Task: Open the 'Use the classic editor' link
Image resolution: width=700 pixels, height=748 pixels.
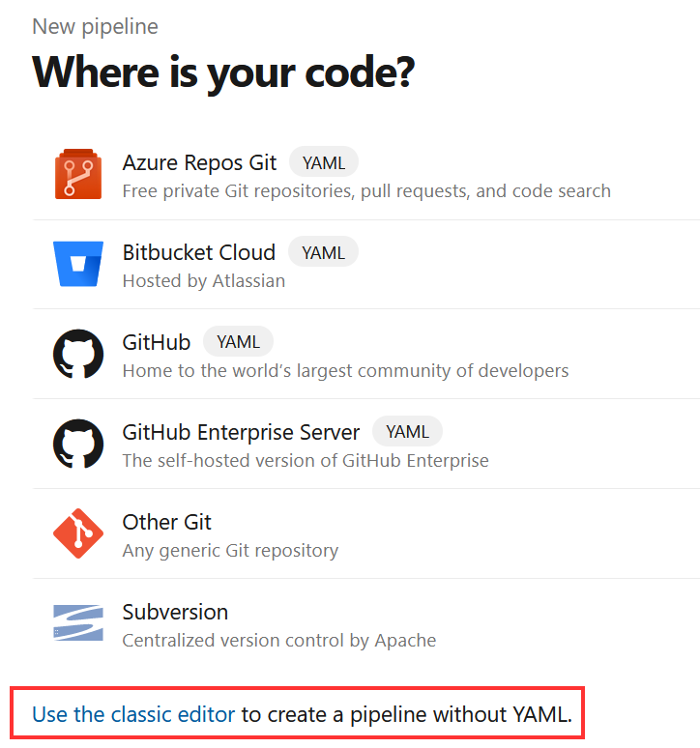Action: pos(133,714)
